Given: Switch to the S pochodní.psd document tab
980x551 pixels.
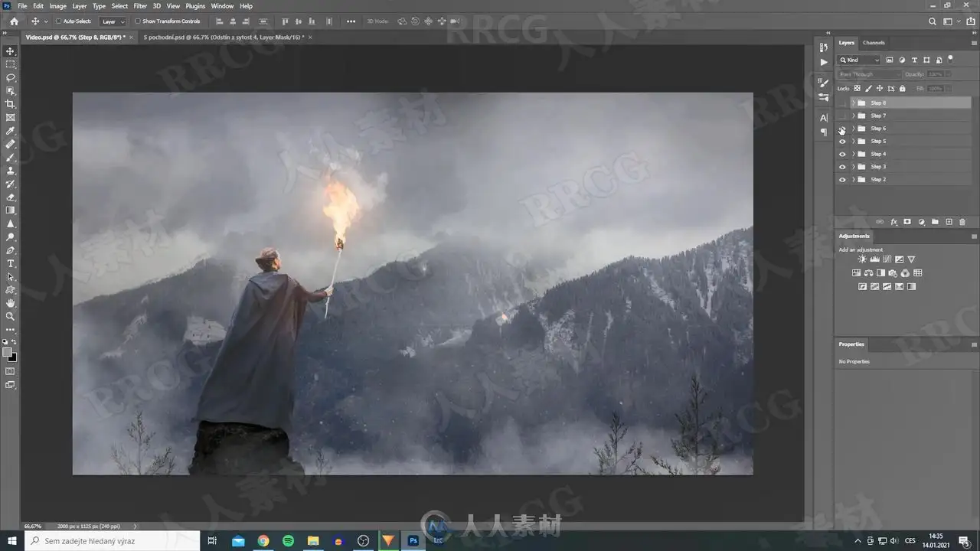Looking at the screenshot, I should tap(224, 37).
